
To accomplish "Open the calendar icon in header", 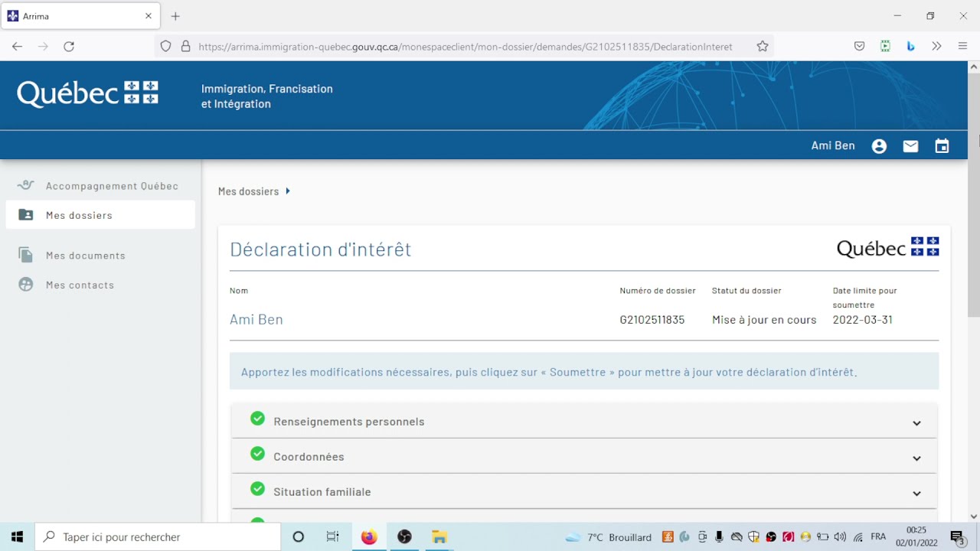I will point(942,146).
